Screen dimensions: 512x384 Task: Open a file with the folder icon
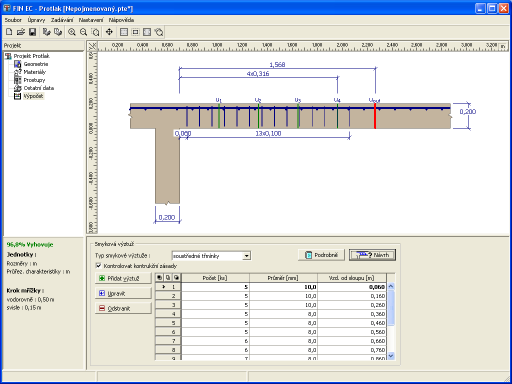21,32
